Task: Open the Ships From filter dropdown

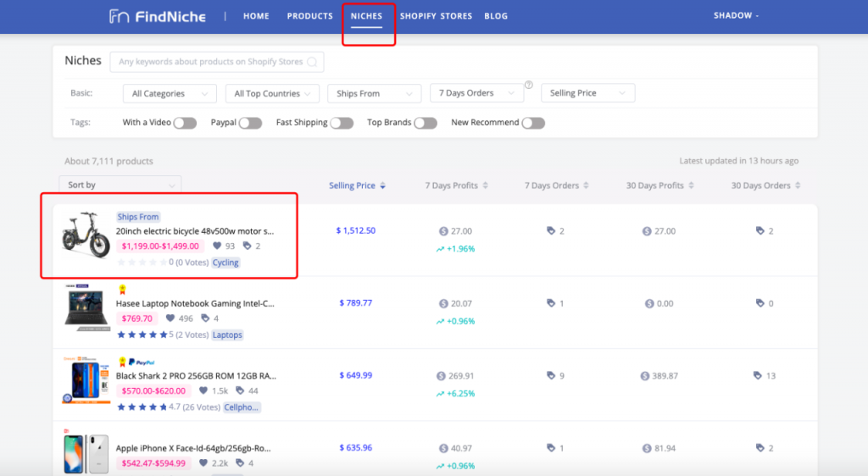Action: [x=374, y=93]
